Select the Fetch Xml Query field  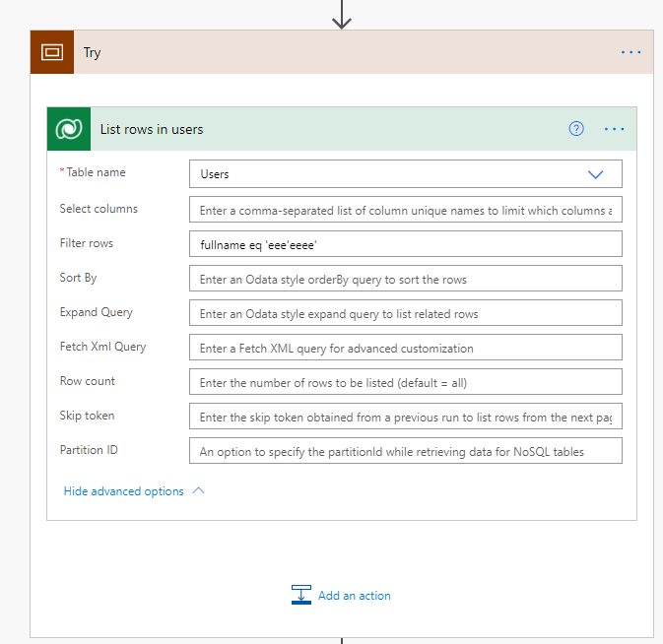coord(405,348)
